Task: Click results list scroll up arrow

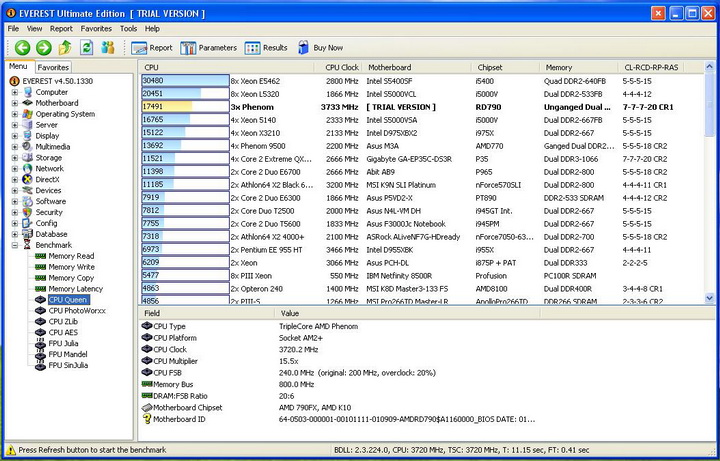Action: click(x=709, y=67)
